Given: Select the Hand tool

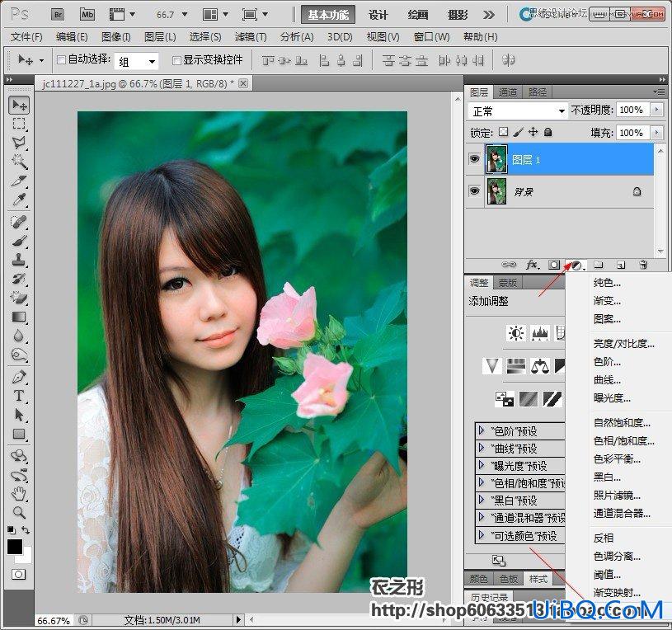Looking at the screenshot, I should click(x=18, y=494).
